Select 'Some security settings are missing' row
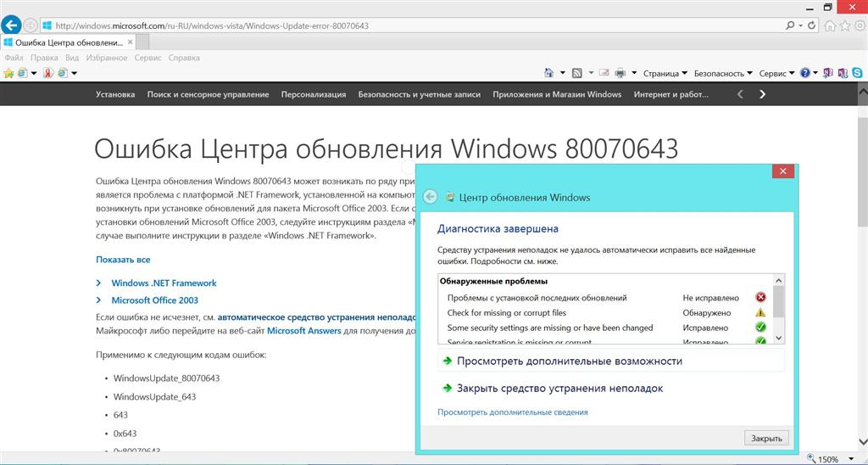The height and width of the screenshot is (465, 868). [x=606, y=328]
